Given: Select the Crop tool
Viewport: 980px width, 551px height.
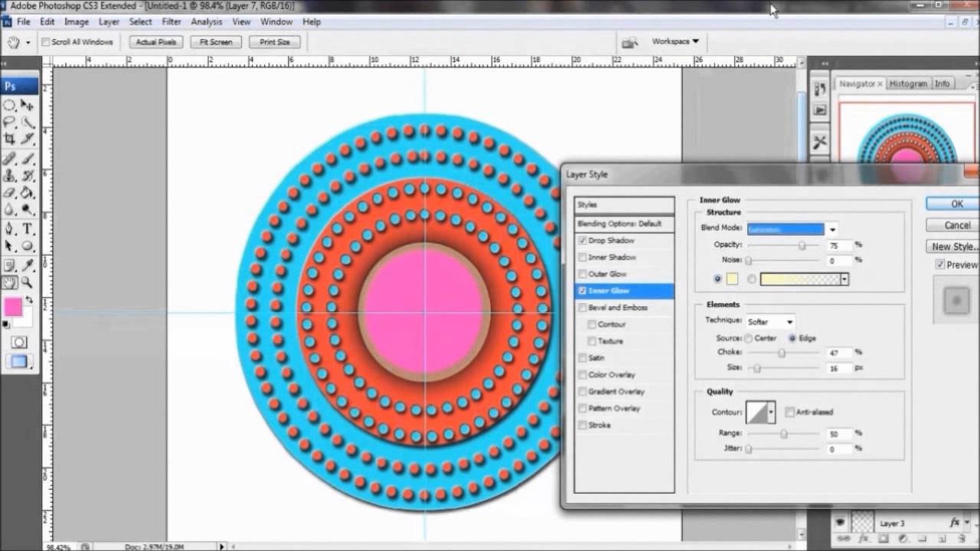Looking at the screenshot, I should (10, 139).
